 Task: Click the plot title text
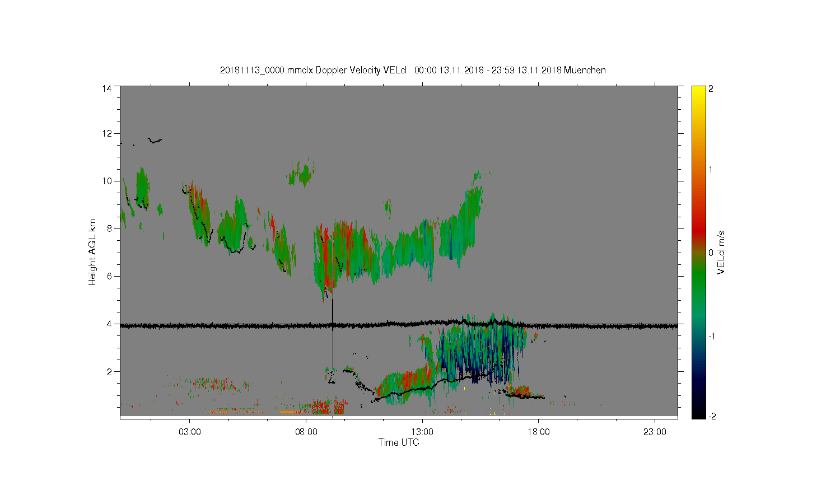413,70
